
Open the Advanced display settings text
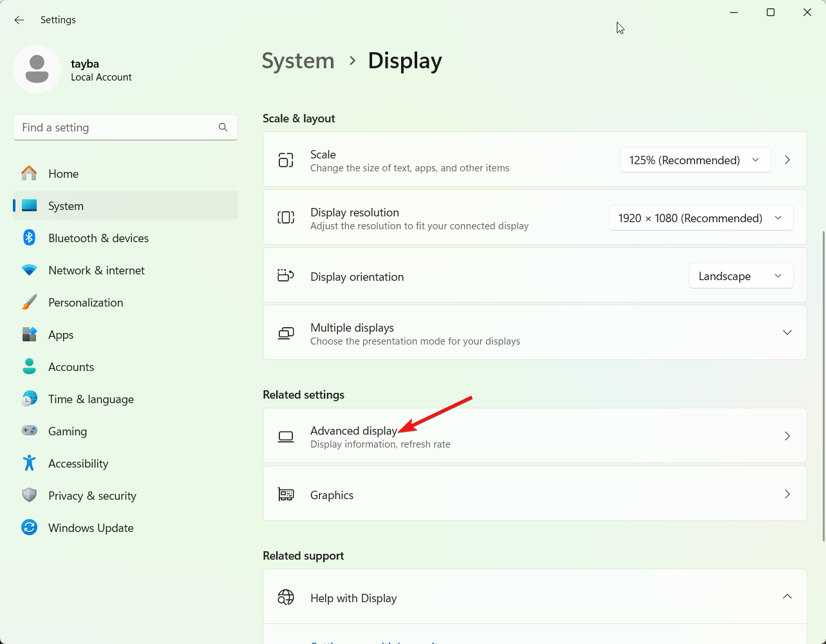point(353,431)
